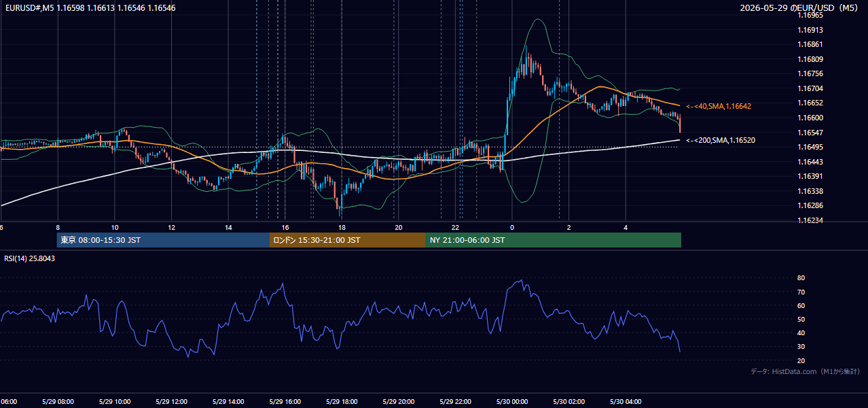
Task: Click hour label 12 under the price chart
Action: (171, 228)
